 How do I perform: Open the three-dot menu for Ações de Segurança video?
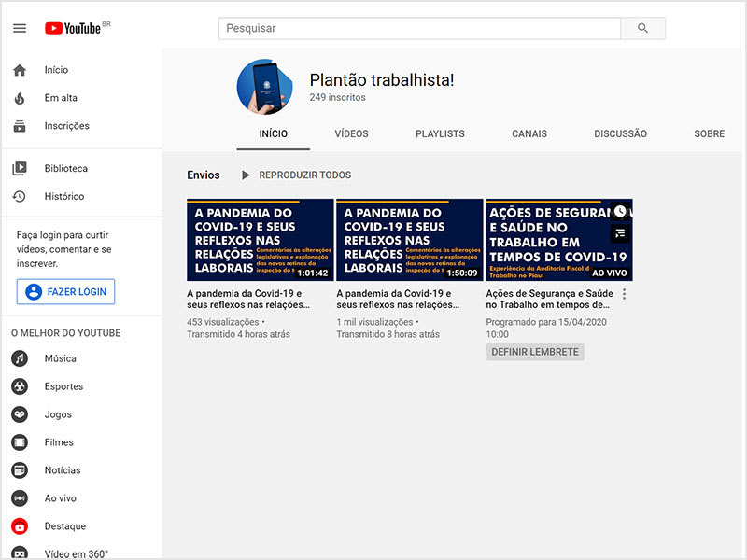click(624, 294)
